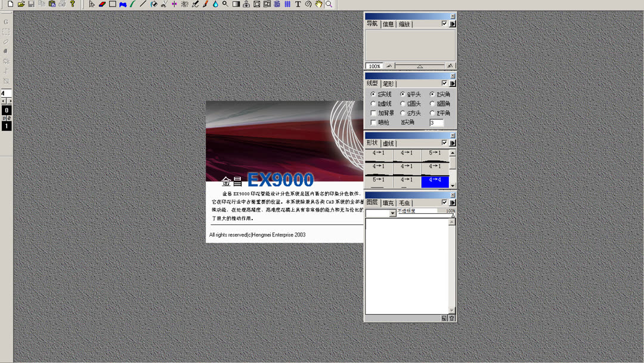Viewport: 644px width, 363px height.
Task: Select the 实线 (solid line) radio button
Action: pos(373,94)
